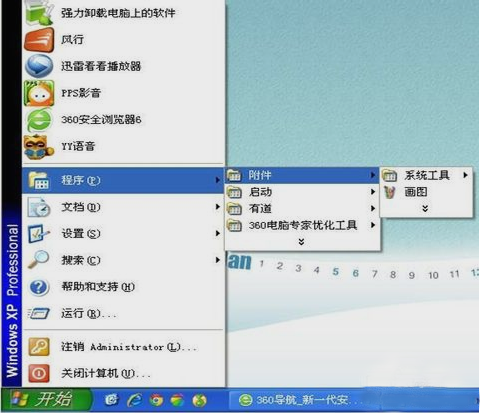Show more programs via chevron under 360电脑专家优化工具
This screenshot has width=480, height=413.
[x=301, y=242]
